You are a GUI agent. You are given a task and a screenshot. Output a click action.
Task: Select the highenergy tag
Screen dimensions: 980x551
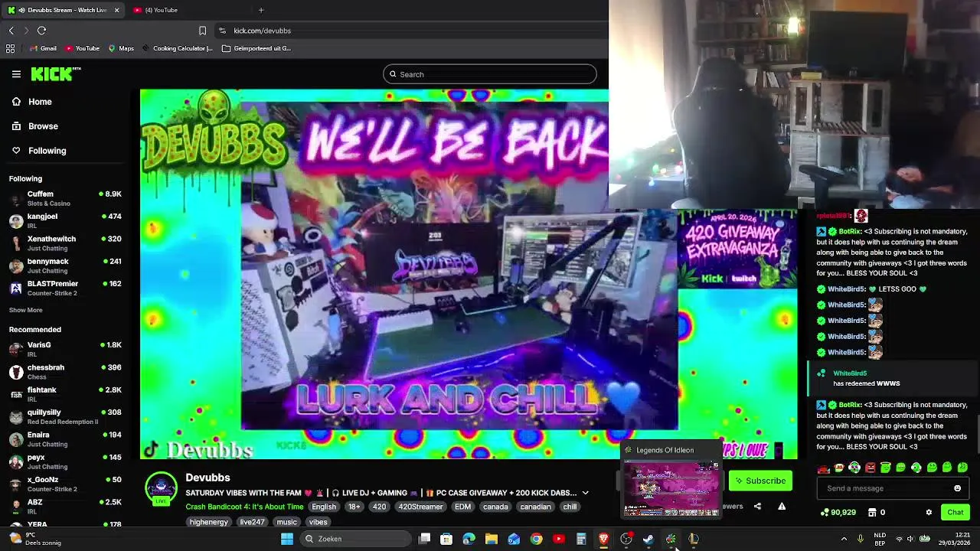209,522
